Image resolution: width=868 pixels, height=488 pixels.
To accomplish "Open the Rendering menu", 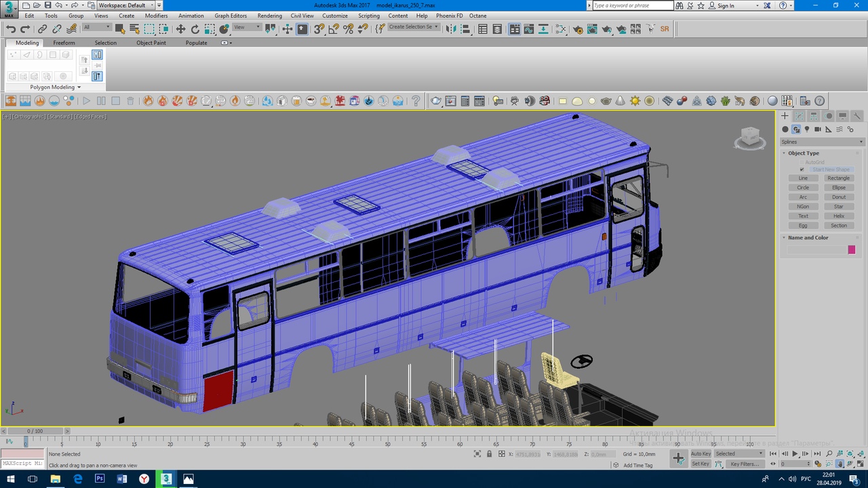I will click(269, 16).
